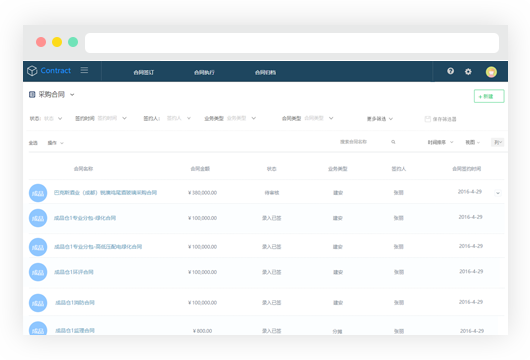Image resolution: width=530 pixels, height=360 pixels.
Task: Click ¥100,000.00 in 成品仓1专业分包-绿化合同 row
Action: (202, 218)
